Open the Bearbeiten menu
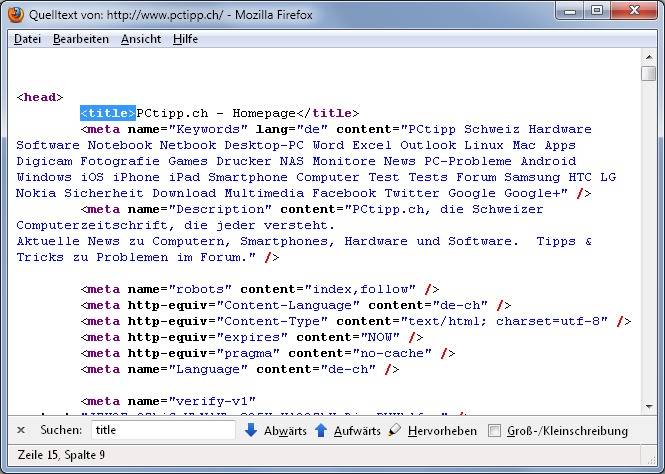The height and width of the screenshot is (474, 665). pos(81,39)
